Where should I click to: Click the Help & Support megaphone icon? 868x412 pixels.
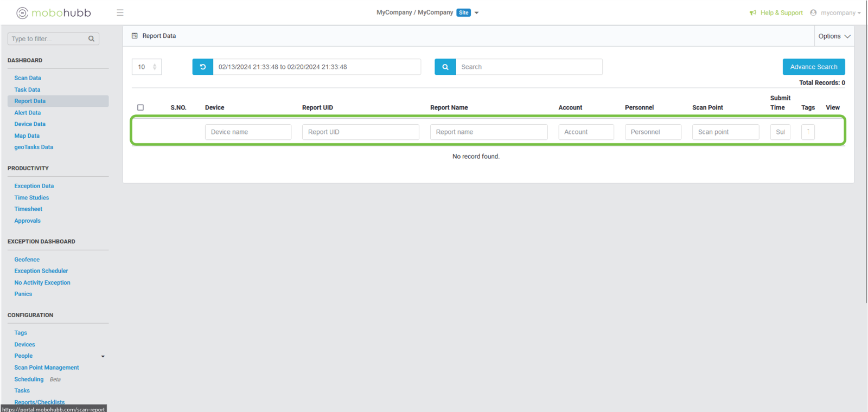point(753,12)
